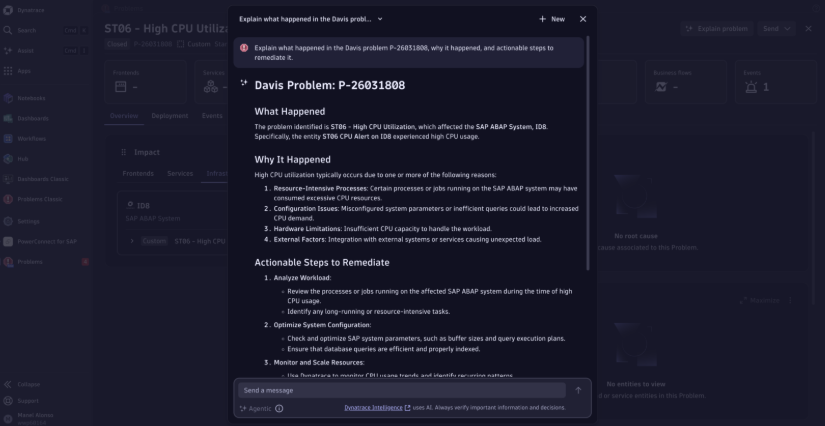This screenshot has width=825, height=426.
Task: Open the Dynatrace logo home icon
Action: [8, 10]
